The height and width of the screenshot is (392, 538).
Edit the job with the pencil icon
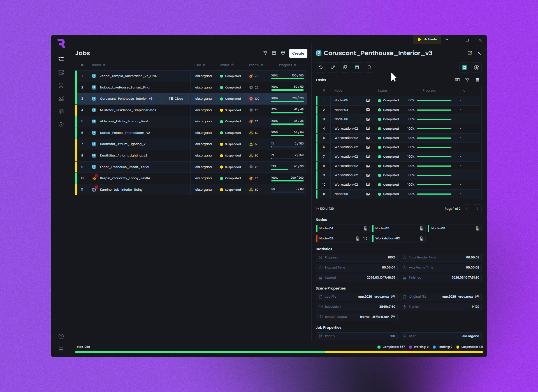coord(333,67)
